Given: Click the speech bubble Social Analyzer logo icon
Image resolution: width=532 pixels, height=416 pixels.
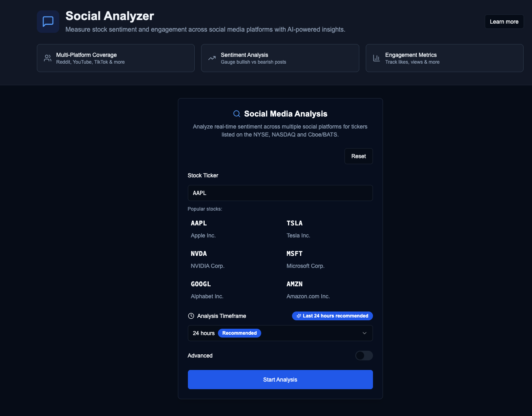Looking at the screenshot, I should tap(48, 21).
